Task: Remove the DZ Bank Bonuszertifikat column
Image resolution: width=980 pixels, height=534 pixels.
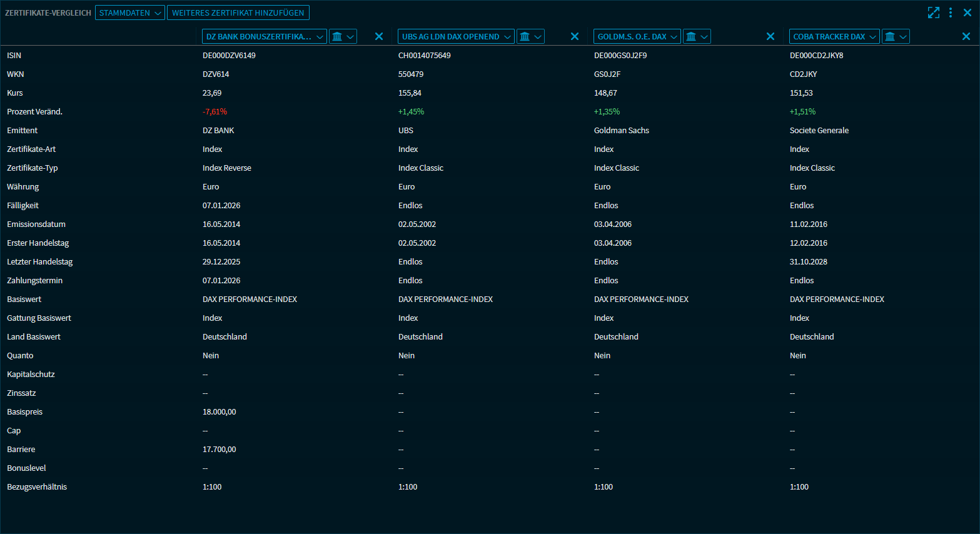Action: (379, 36)
